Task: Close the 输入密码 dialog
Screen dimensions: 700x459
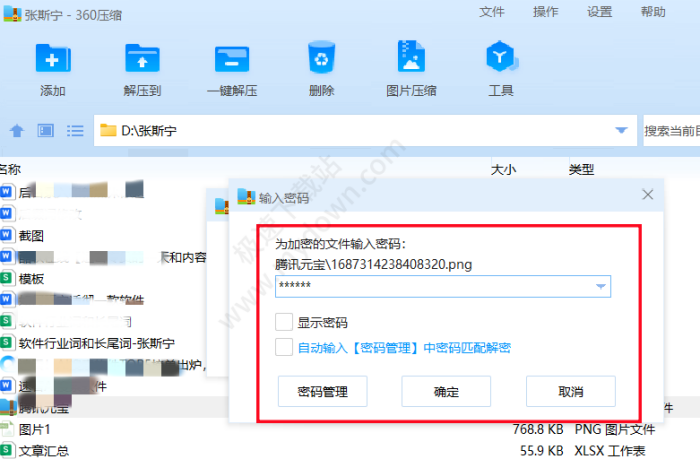Action: tap(648, 195)
